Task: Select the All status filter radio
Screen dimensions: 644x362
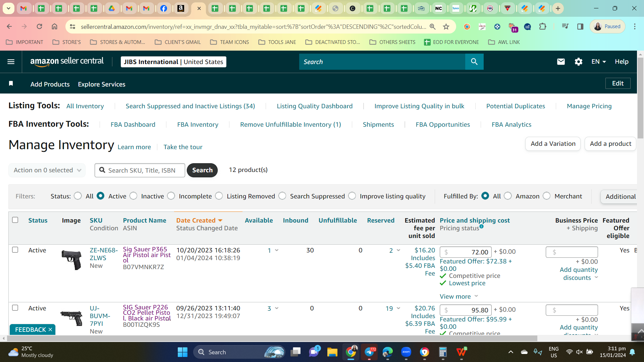Action: [x=78, y=196]
